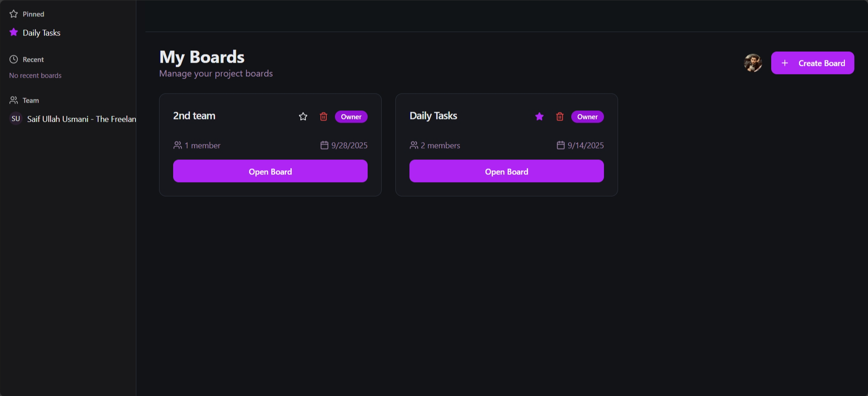Click calendar icon beside 9/28/2025

coord(324,145)
